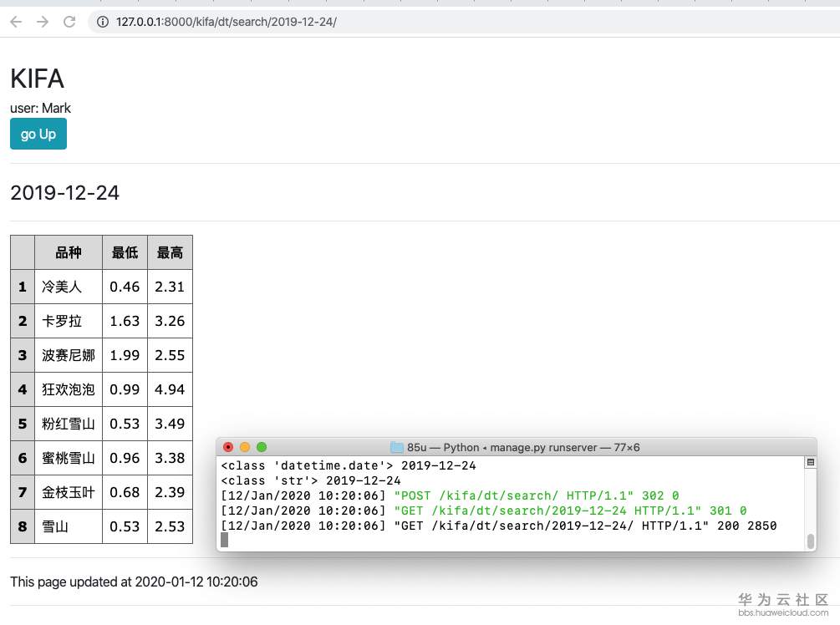The height and width of the screenshot is (625, 840).
Task: Select 雪山 cell in row 8
Action: tap(69, 526)
